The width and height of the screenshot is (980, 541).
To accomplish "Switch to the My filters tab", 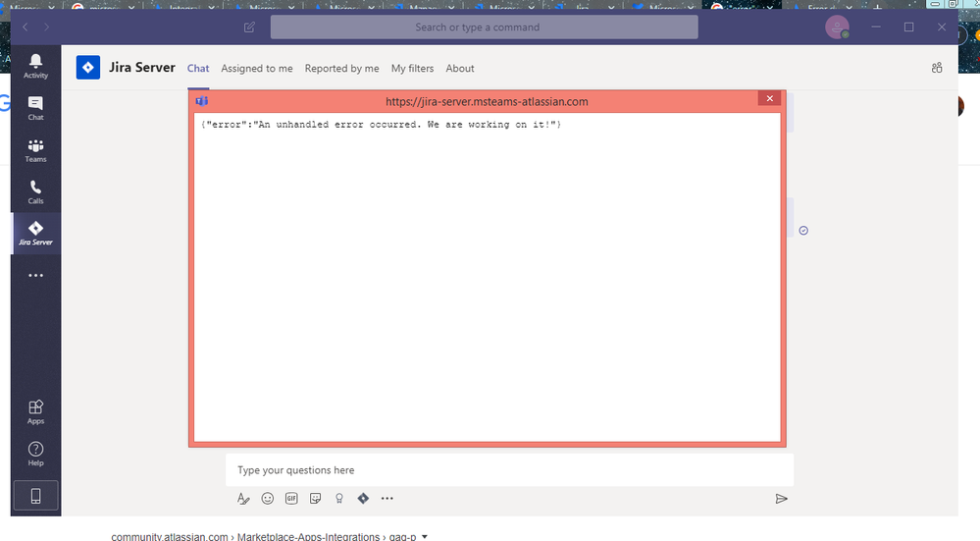I will (412, 68).
